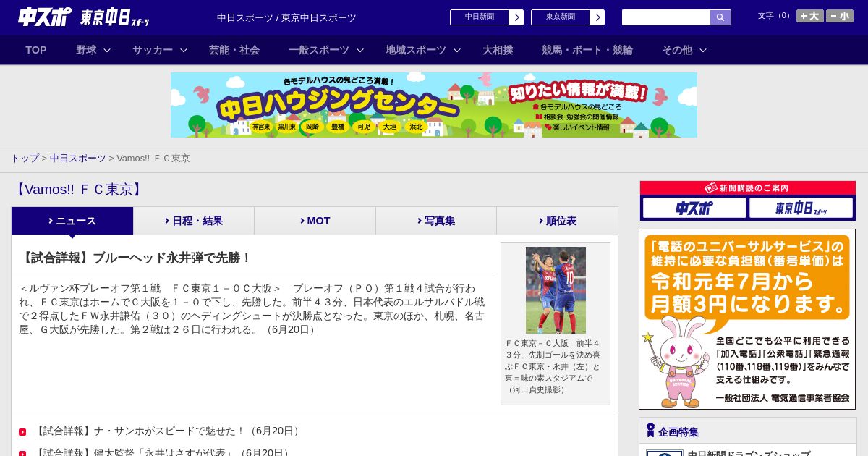Click 文字 text size label

pyautogui.click(x=775, y=16)
